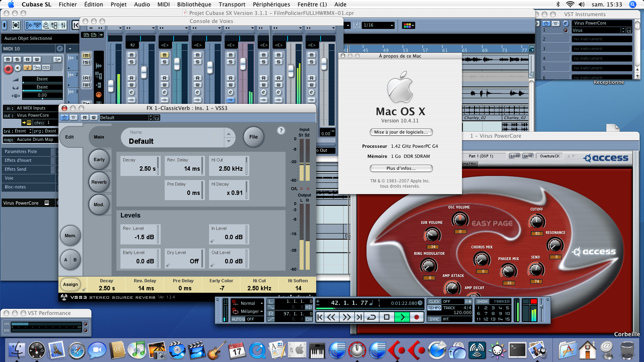Toggle the TEMPO track button in transport

(435, 308)
